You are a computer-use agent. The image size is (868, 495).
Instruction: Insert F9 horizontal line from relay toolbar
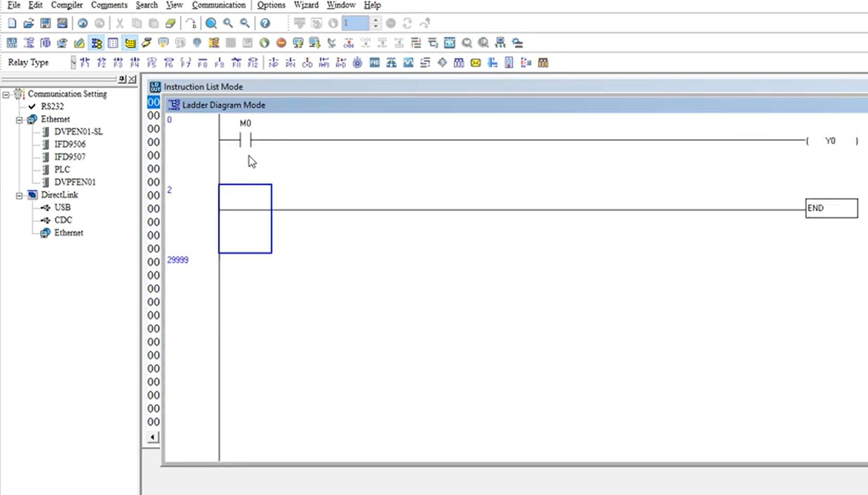click(220, 62)
